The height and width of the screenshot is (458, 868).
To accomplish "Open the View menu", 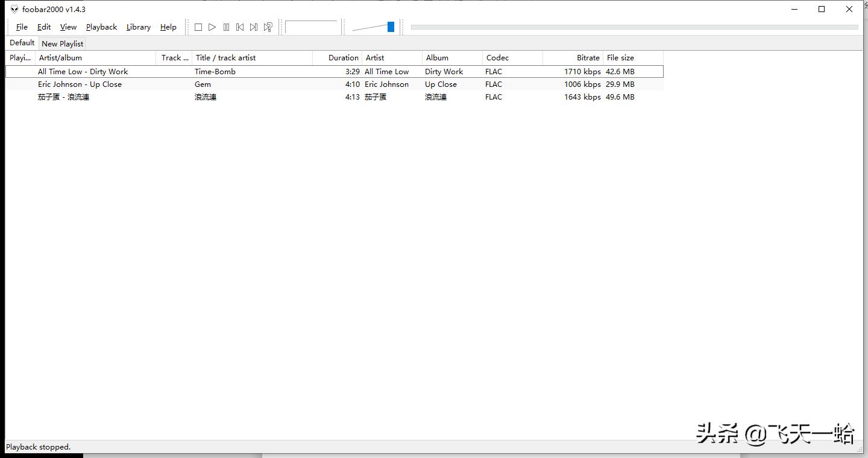I will 68,27.
